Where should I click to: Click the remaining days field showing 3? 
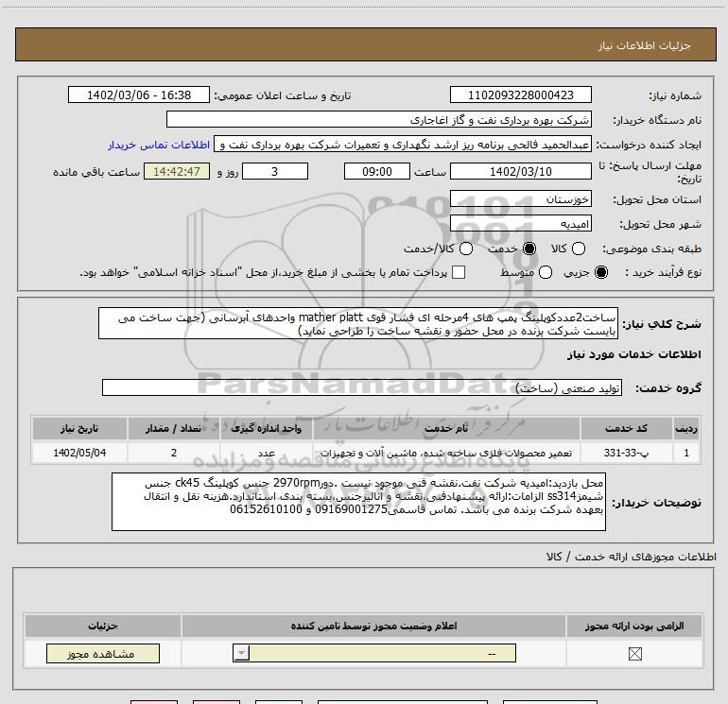tap(275, 171)
